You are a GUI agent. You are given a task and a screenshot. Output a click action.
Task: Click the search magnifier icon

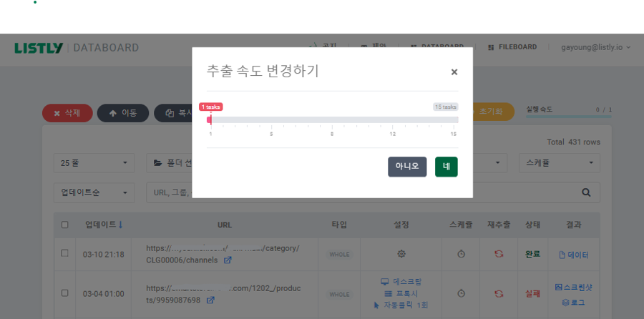[586, 192]
